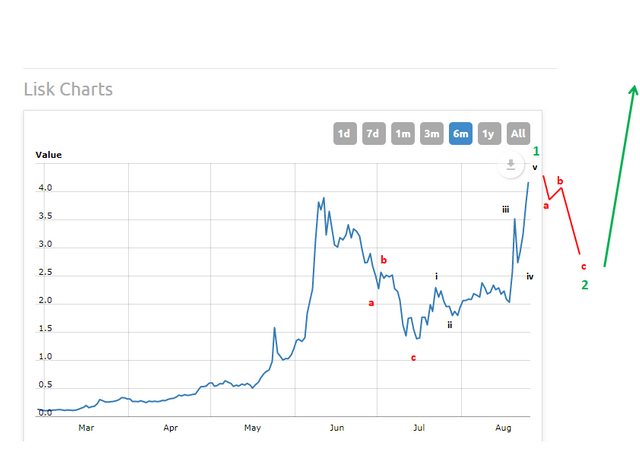
Task: Click the Value axis title
Action: (49, 154)
